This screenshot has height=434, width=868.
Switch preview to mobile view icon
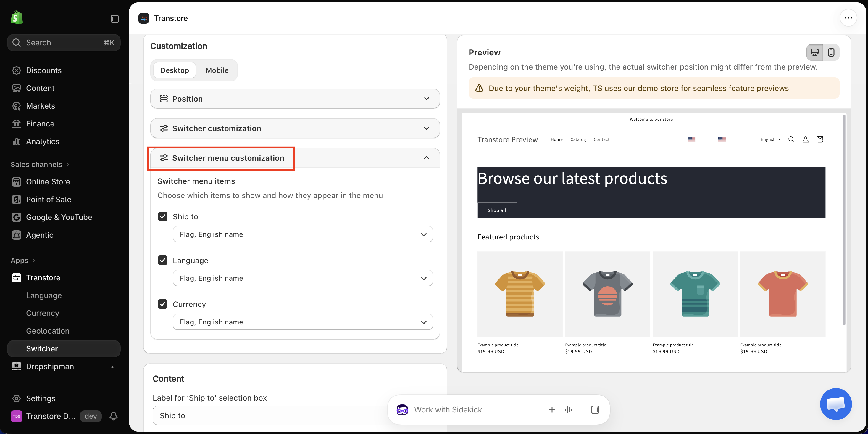click(x=831, y=52)
